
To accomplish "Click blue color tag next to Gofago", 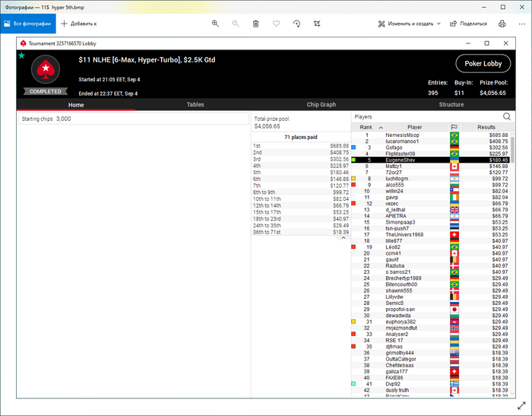I will [353, 148].
